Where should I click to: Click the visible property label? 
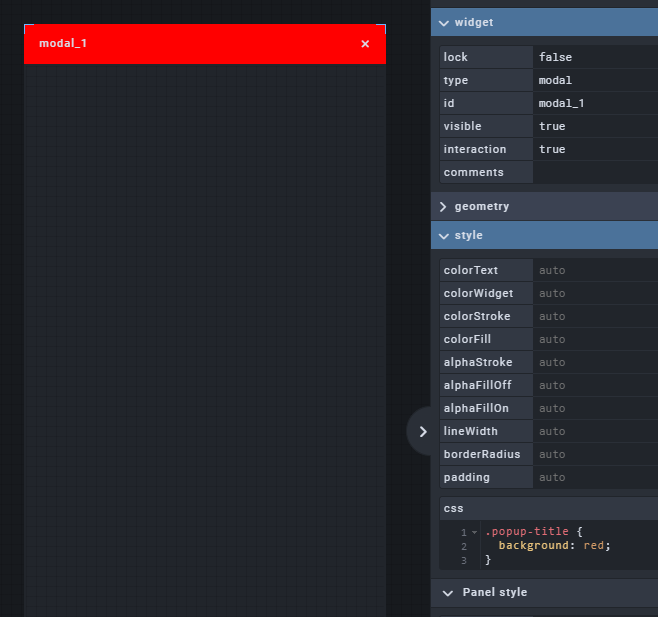(x=486, y=126)
